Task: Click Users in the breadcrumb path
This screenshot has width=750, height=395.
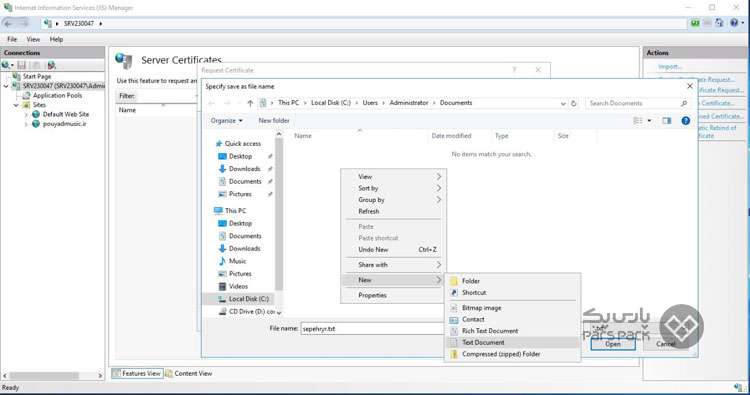Action: [370, 103]
